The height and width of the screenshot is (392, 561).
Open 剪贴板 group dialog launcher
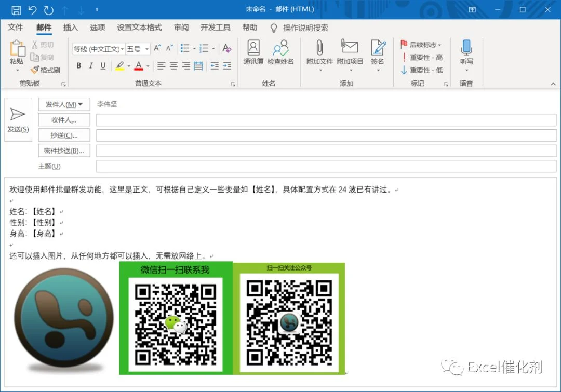(x=63, y=85)
